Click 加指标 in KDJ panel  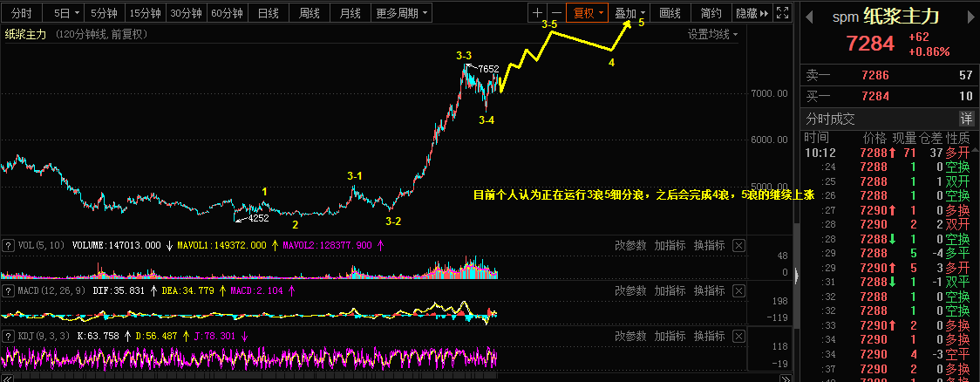[x=670, y=337]
